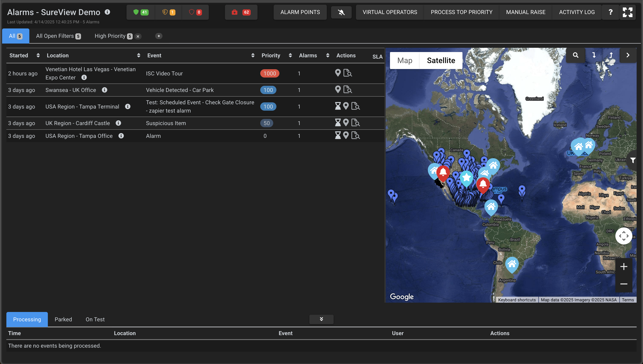Show info for Tampa Office location
This screenshot has height=364, width=643.
[121, 136]
